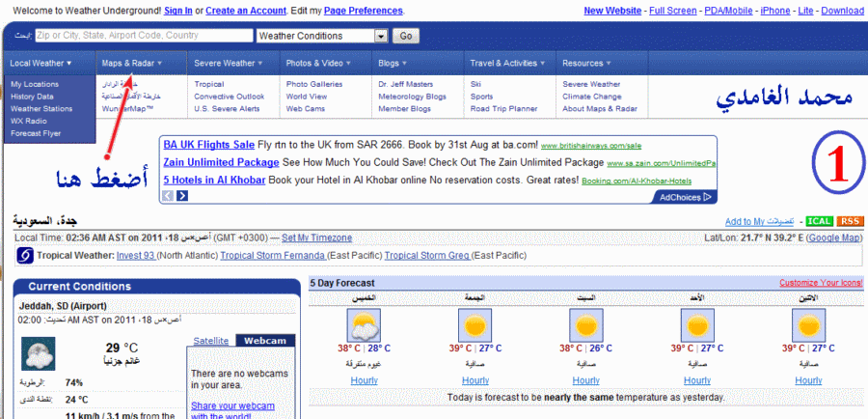Screen dimensions: 868x419
Task: Open the Web Cams link
Action: (x=306, y=109)
